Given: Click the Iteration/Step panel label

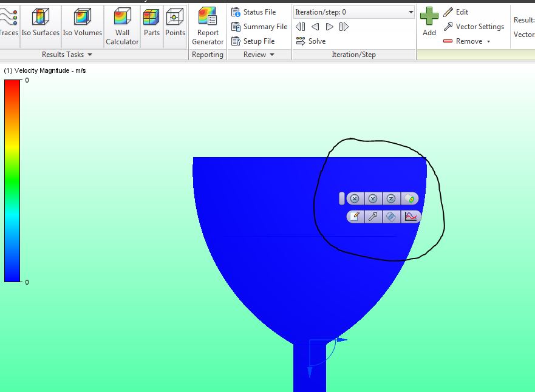Looking at the screenshot, I should click(x=353, y=55).
